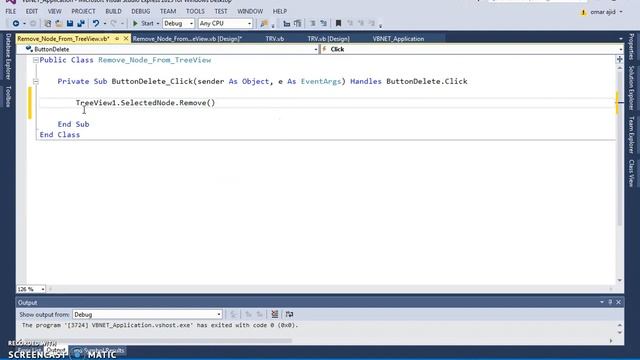Open the TOOLS menu
Image resolution: width=640 pixels, height=360 pixels.
[195, 11]
